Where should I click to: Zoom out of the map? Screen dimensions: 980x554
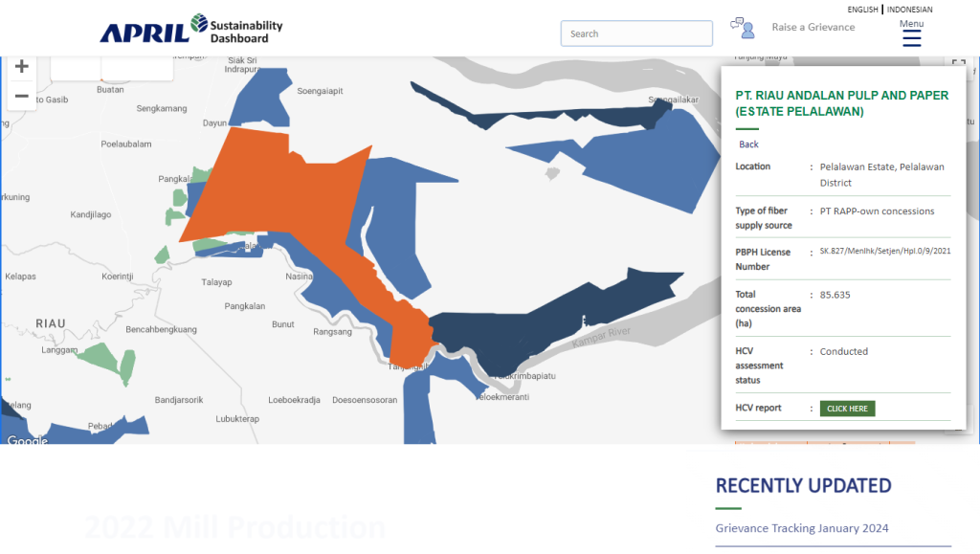pos(21,96)
